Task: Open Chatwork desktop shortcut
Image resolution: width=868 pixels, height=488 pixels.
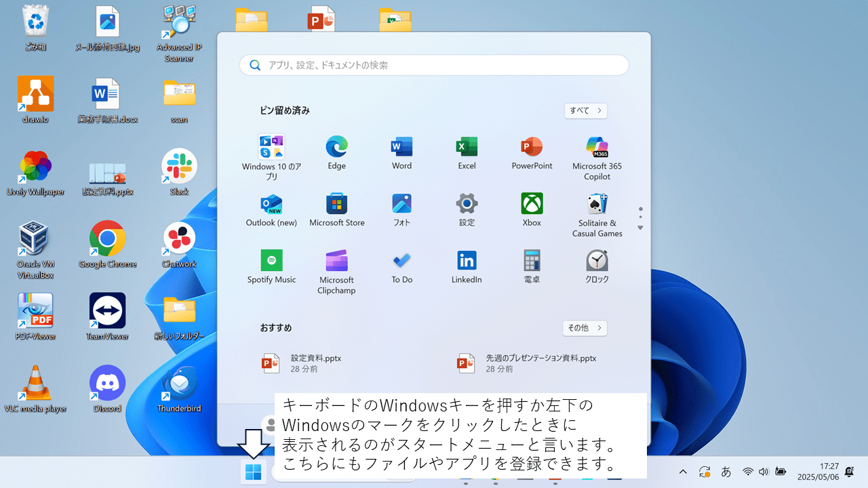Action: coord(179,245)
